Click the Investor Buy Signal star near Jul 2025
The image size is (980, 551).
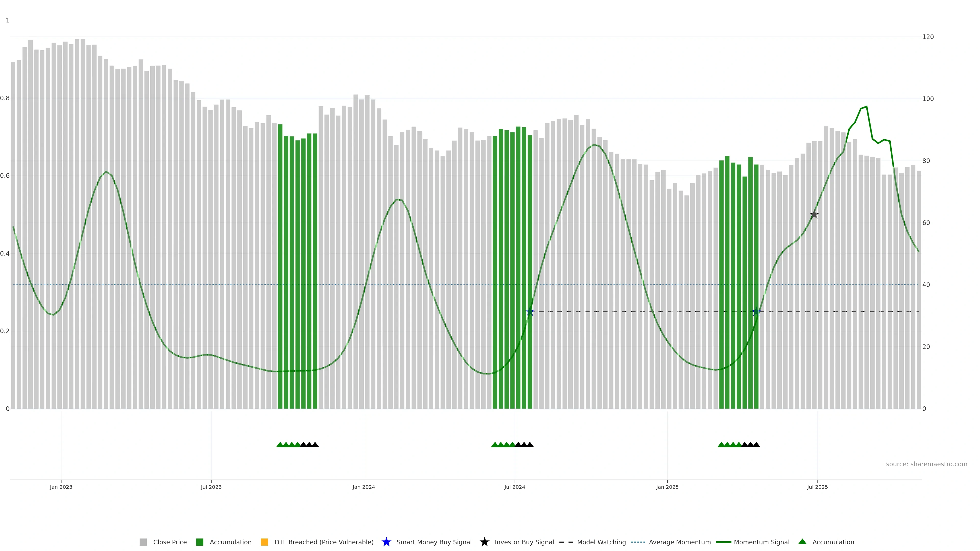coord(814,215)
